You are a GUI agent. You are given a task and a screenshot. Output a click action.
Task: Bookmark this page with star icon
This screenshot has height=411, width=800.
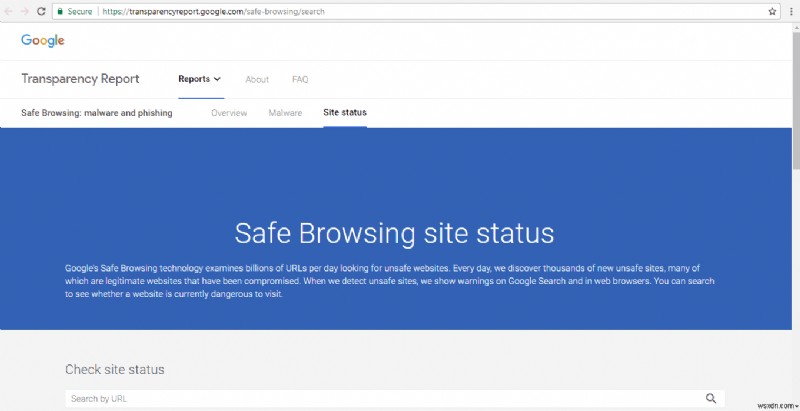coord(772,11)
